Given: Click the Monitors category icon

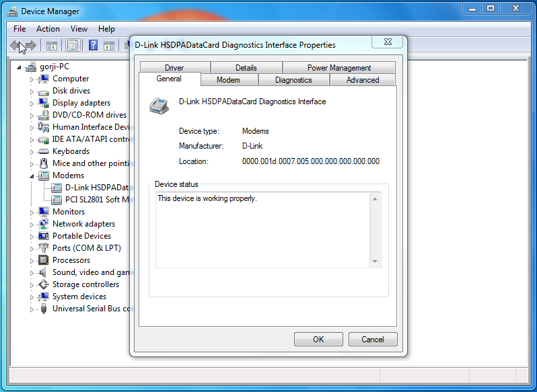Looking at the screenshot, I should (x=44, y=212).
